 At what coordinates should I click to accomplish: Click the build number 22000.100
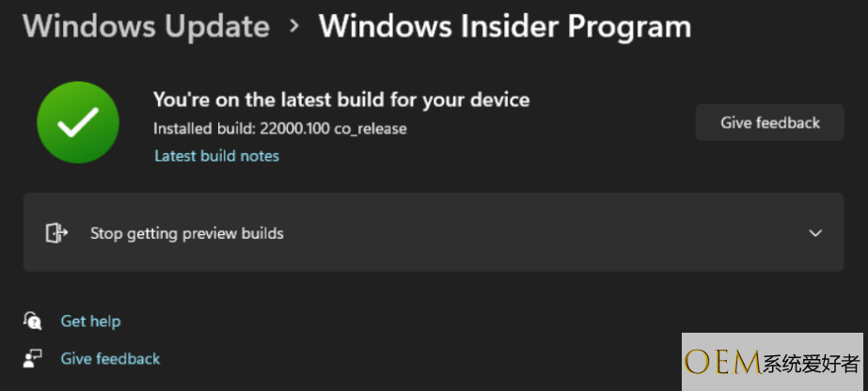(x=293, y=128)
